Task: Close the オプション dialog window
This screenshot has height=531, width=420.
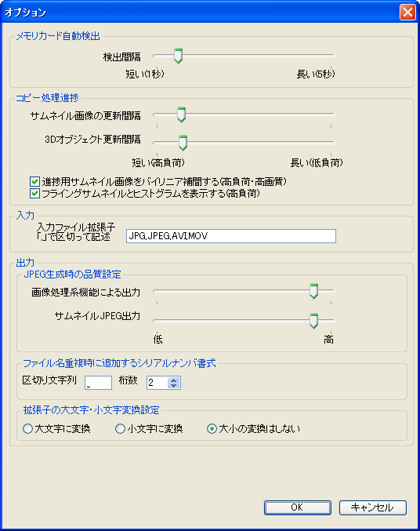Action: coord(407,13)
